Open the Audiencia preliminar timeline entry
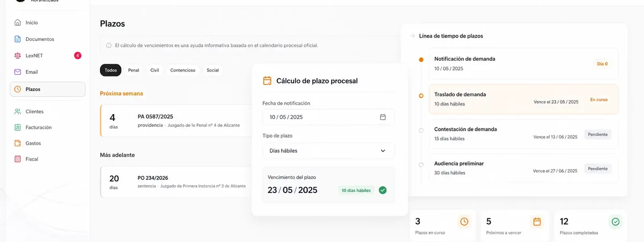 click(523, 167)
